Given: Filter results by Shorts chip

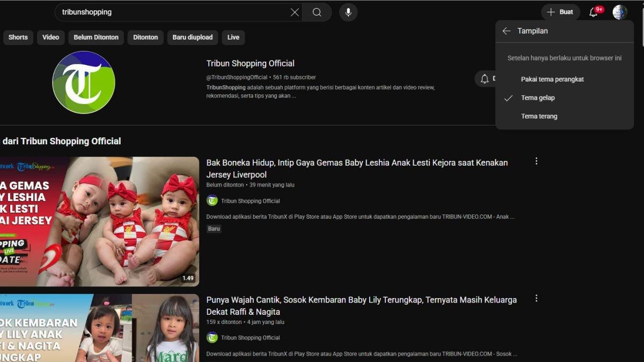Looking at the screenshot, I should pyautogui.click(x=18, y=38).
